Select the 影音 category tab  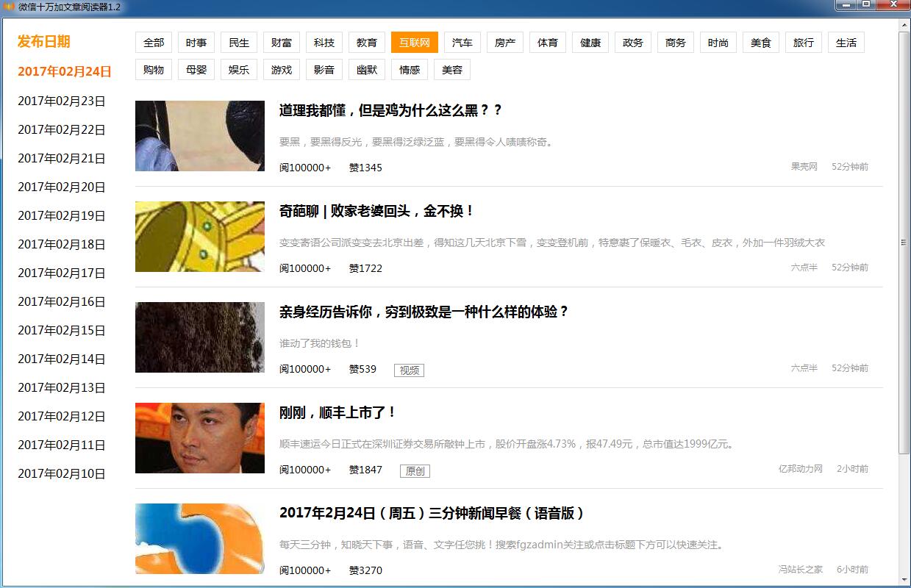point(324,70)
